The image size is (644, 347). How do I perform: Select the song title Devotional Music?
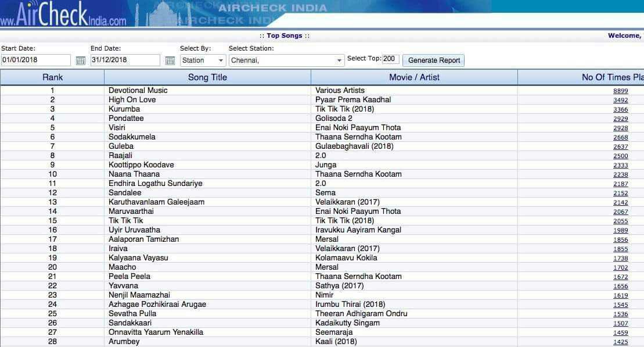pos(138,91)
